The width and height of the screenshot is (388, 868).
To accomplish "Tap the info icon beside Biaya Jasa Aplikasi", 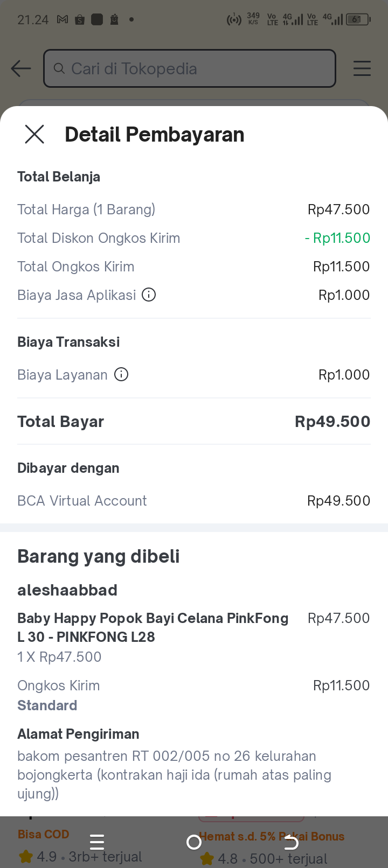I will [x=149, y=295].
